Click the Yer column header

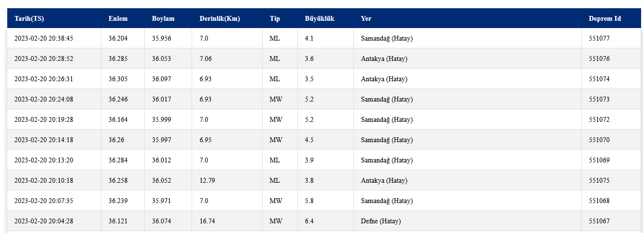coord(366,19)
